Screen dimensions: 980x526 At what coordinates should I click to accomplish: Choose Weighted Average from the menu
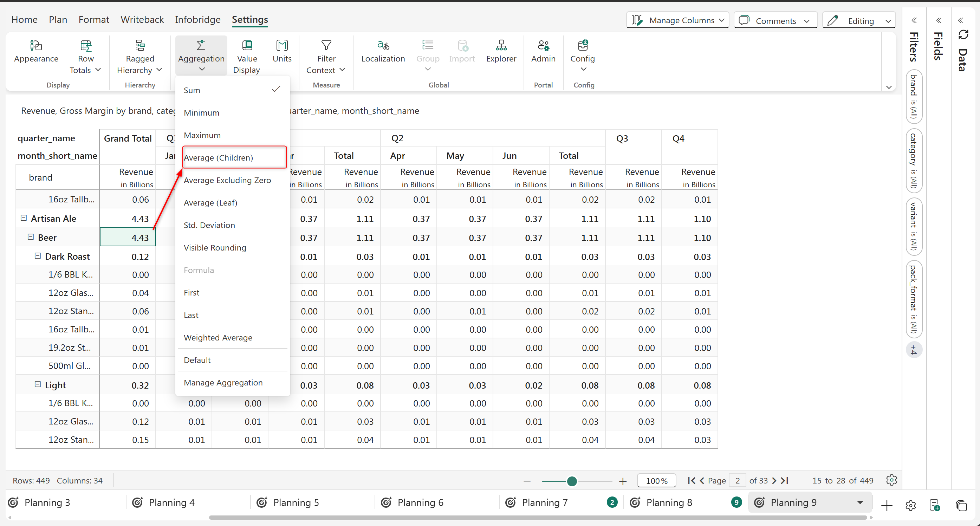(218, 337)
